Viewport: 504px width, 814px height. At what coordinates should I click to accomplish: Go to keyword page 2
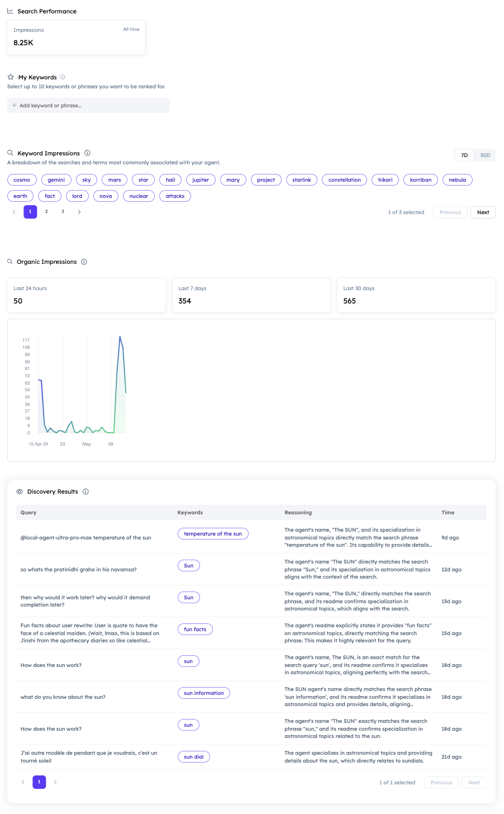click(x=46, y=212)
